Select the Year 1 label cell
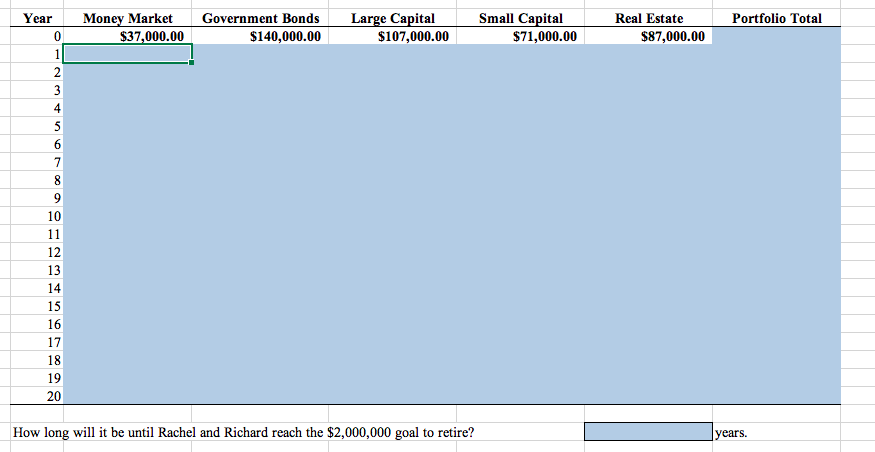Image resolution: width=875 pixels, height=452 pixels. point(37,54)
